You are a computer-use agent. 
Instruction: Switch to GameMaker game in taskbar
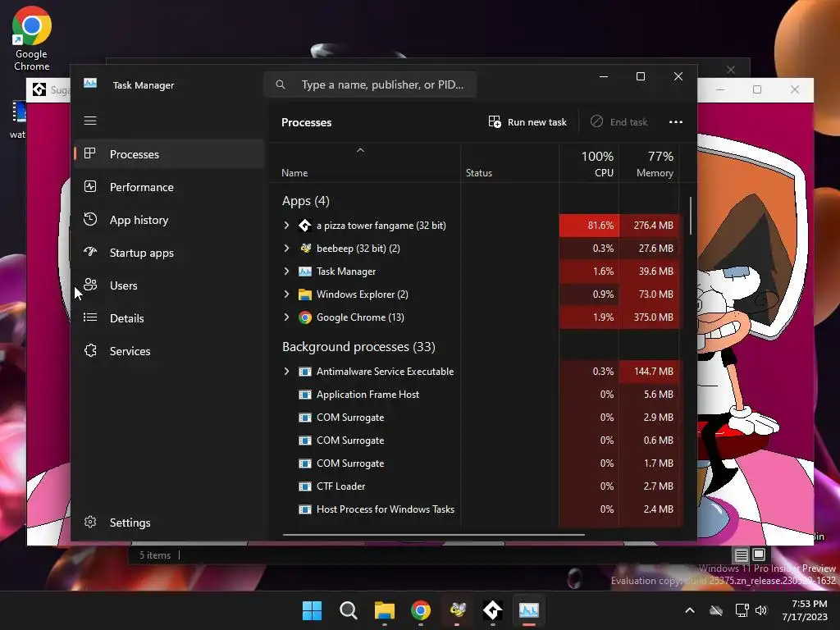point(493,610)
